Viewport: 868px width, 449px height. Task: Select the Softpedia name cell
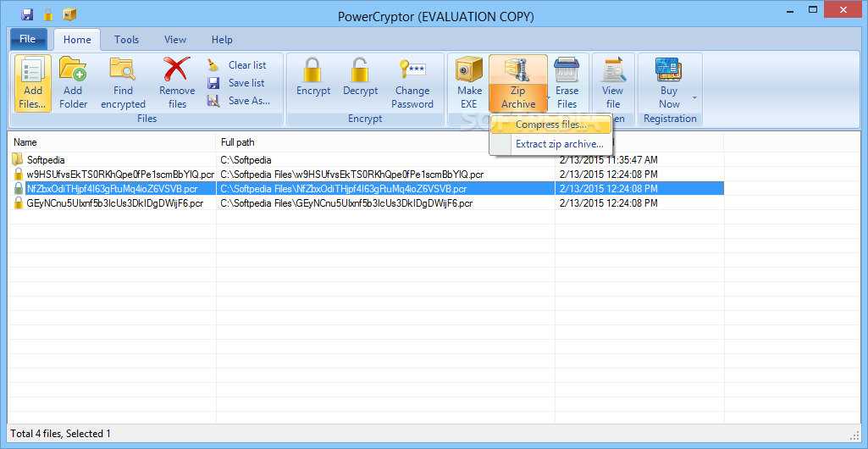pos(46,160)
